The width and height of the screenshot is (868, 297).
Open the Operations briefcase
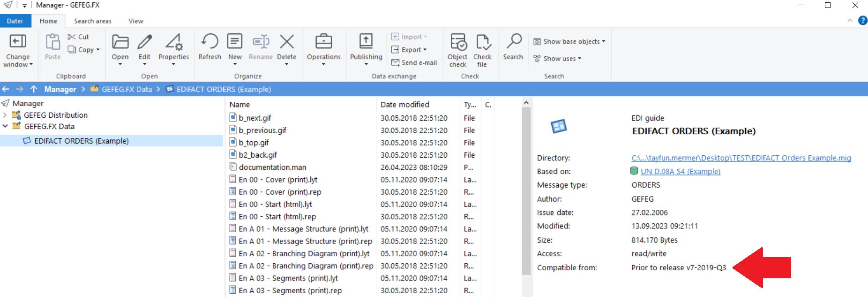pos(323,41)
